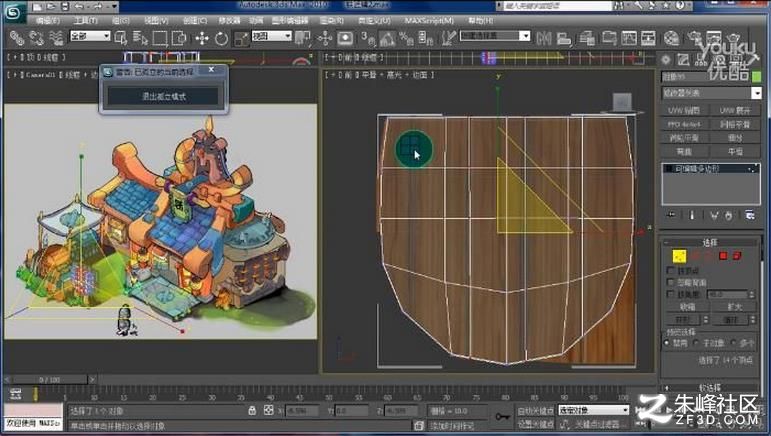Screen dimensions: 771x436
Task: Select Vertex sub-object level yellow icon
Action: pos(679,256)
